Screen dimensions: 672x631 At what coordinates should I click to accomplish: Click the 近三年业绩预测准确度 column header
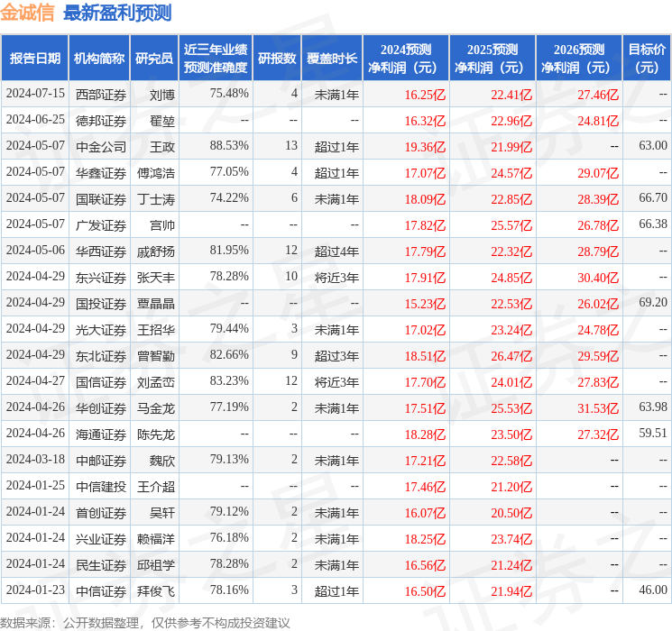(x=216, y=59)
